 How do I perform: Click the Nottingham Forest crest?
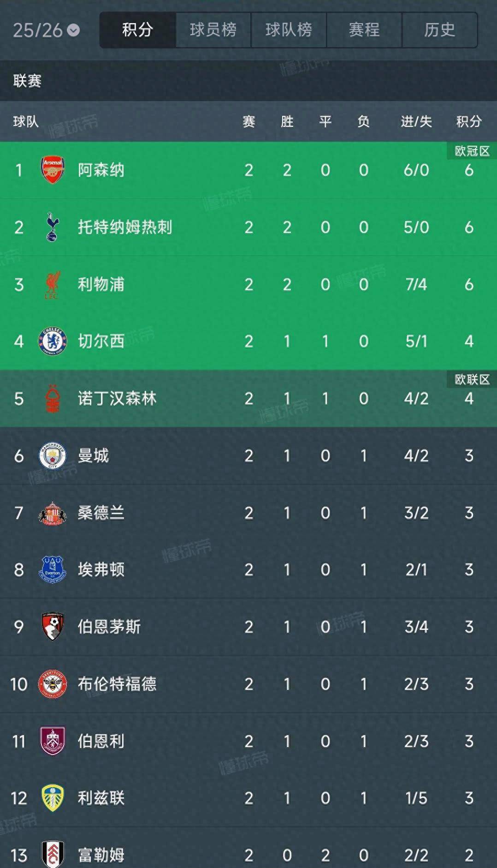pyautogui.click(x=53, y=399)
